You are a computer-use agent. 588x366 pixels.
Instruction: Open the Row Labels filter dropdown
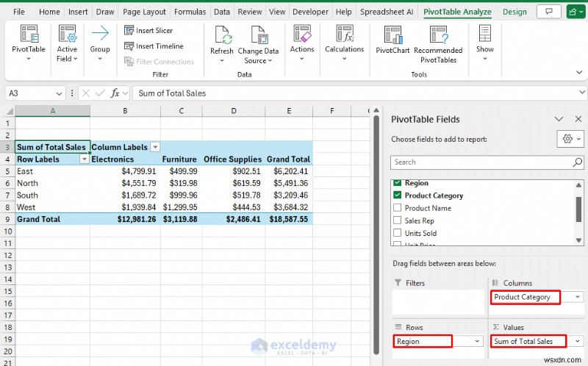(85, 159)
